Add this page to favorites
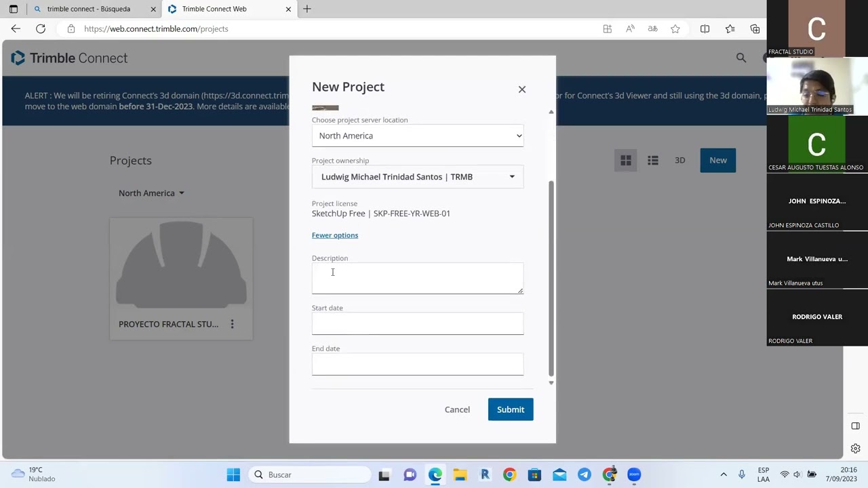Viewport: 868px width, 488px height. 675,29
